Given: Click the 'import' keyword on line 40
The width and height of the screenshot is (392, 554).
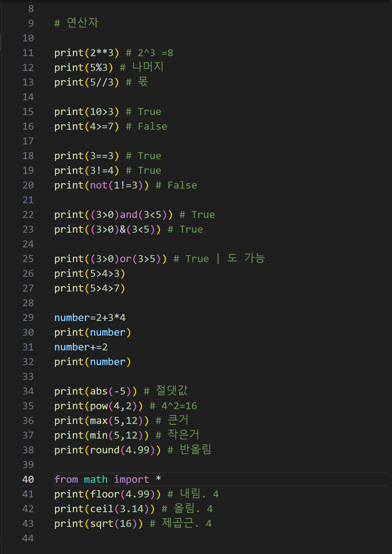Looking at the screenshot, I should coord(132,479).
